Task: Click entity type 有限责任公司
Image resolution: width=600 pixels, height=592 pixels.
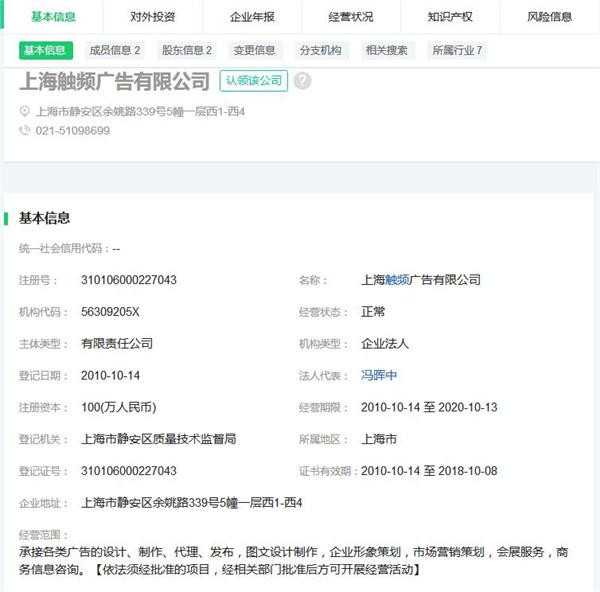Action: 117,344
